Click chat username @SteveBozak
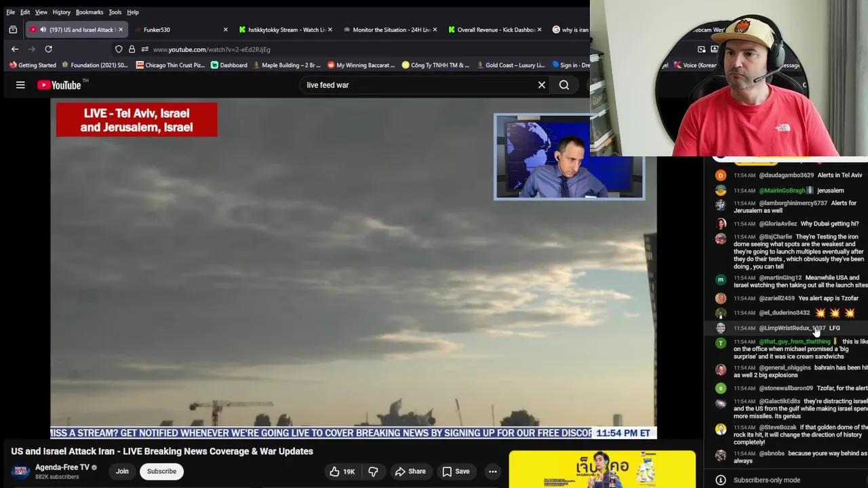Viewport: 868px width, 488px height. pyautogui.click(x=778, y=427)
